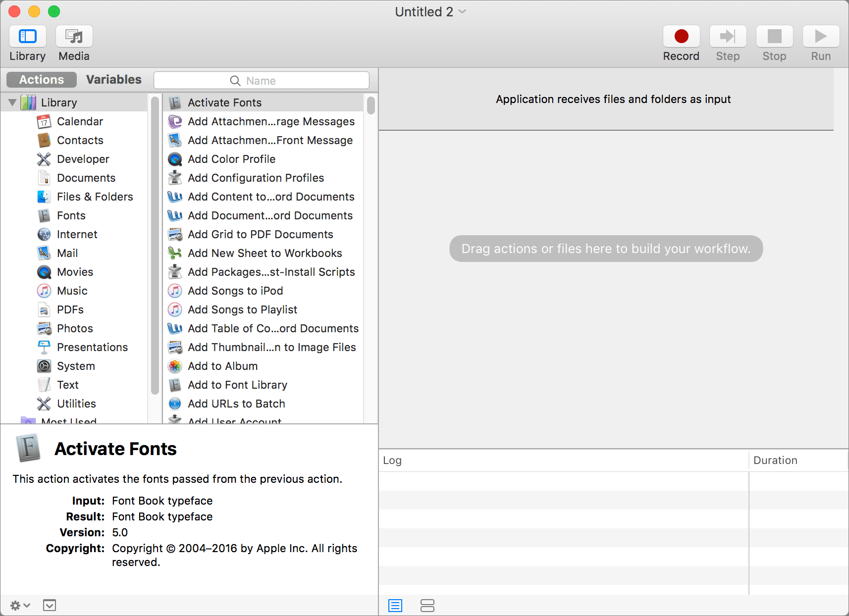The image size is (849, 616).
Task: Select the Fonts category in the sidebar
Action: click(x=71, y=215)
